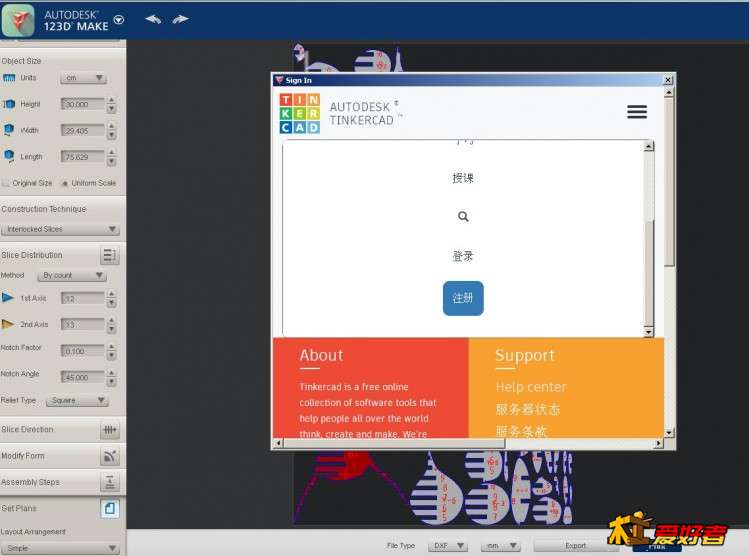Screen dimensions: 749x556
Task: Click the 服务器状态 link under Support
Action: [x=528, y=409]
